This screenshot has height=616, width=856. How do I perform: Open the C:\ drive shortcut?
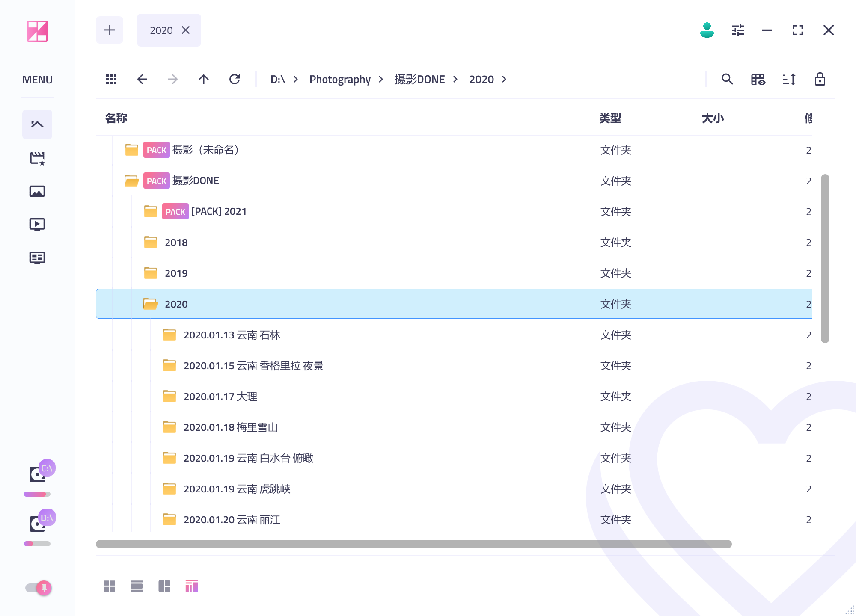[39, 474]
